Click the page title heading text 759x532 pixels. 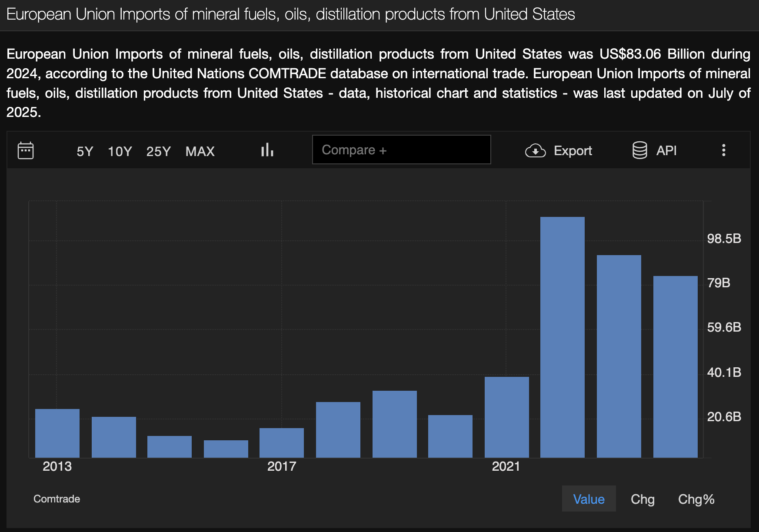click(x=291, y=14)
